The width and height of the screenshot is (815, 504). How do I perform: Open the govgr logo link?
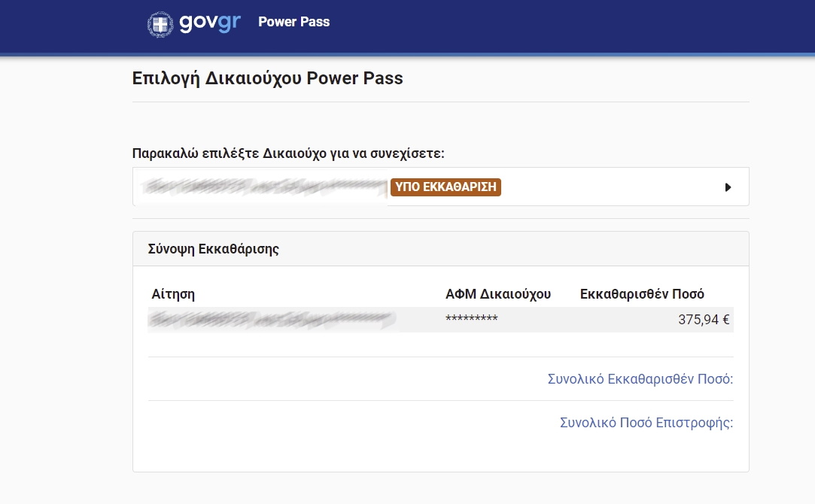coord(209,23)
